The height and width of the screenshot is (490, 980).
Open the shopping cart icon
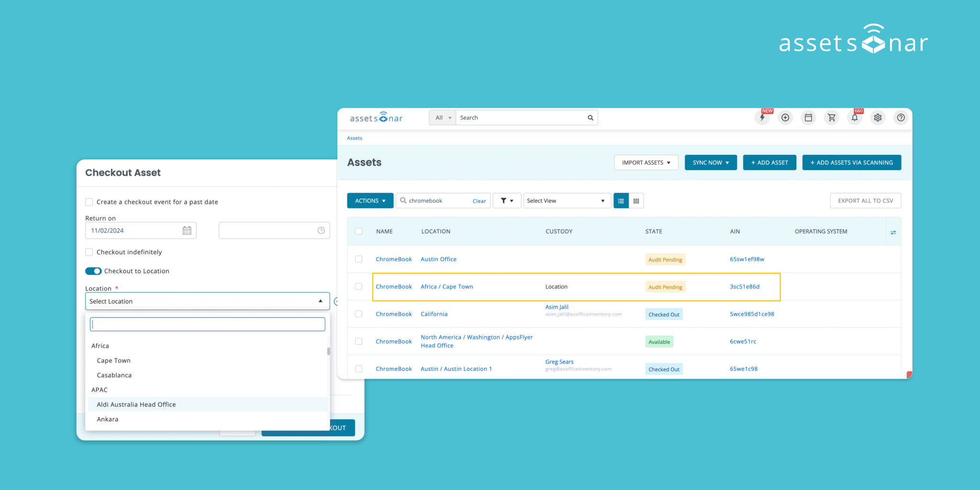tap(832, 117)
